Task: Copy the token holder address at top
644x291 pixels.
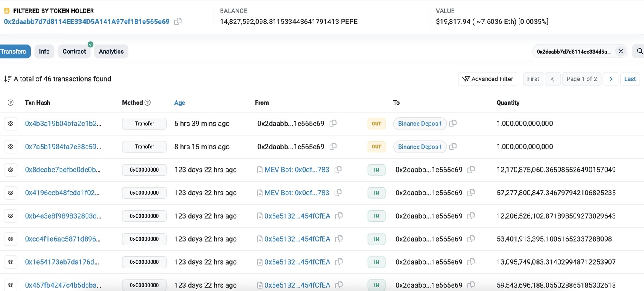Action: click(178, 21)
